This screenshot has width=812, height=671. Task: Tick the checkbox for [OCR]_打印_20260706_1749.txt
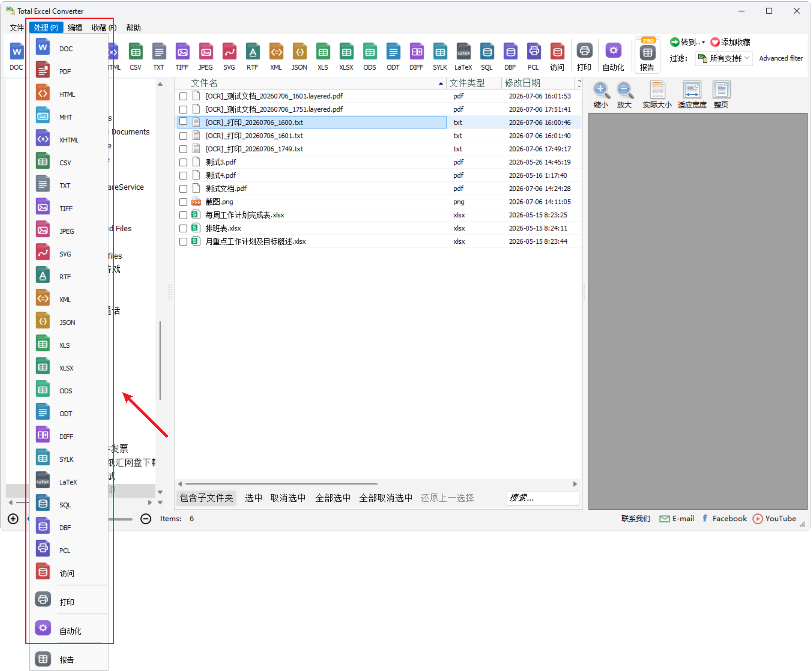click(x=183, y=149)
